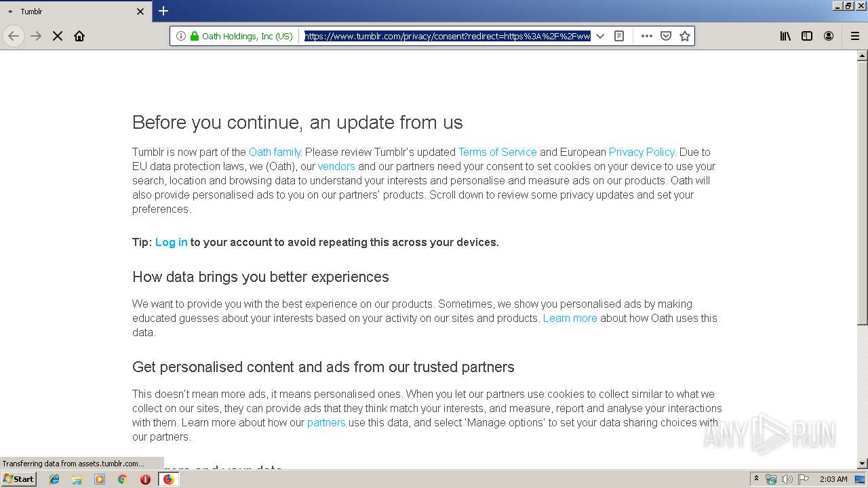868x488 pixels.
Task: Open the Privacy Policy link
Action: pyautogui.click(x=642, y=152)
